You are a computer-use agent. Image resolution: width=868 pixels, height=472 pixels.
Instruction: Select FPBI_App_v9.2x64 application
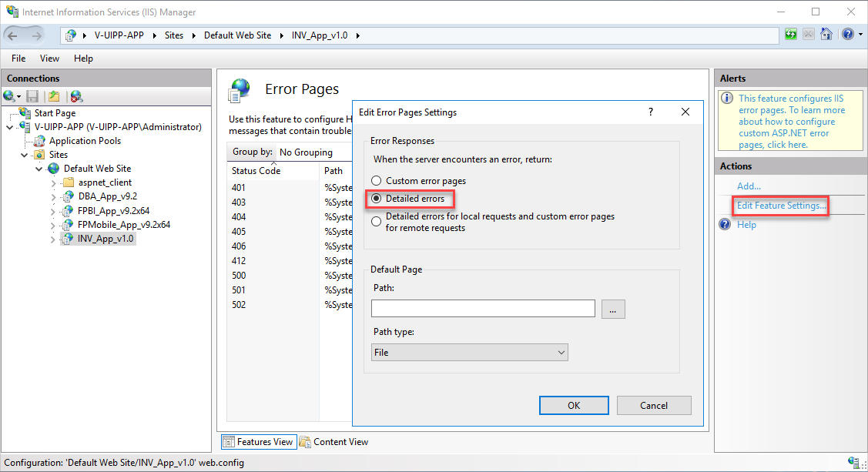point(113,210)
